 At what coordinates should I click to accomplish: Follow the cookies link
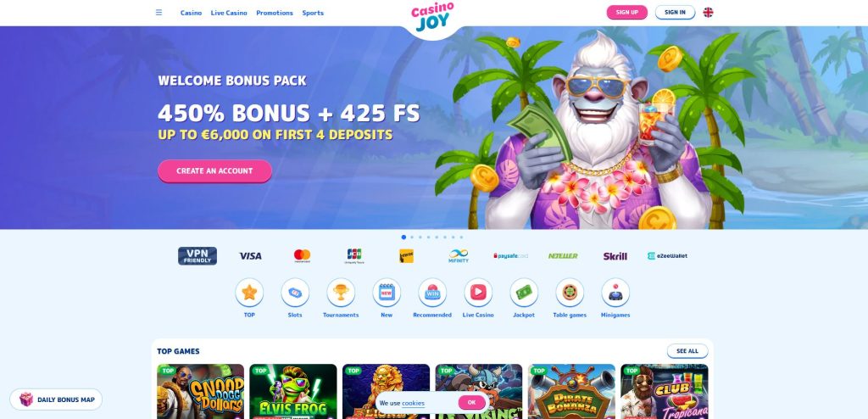pos(413,403)
